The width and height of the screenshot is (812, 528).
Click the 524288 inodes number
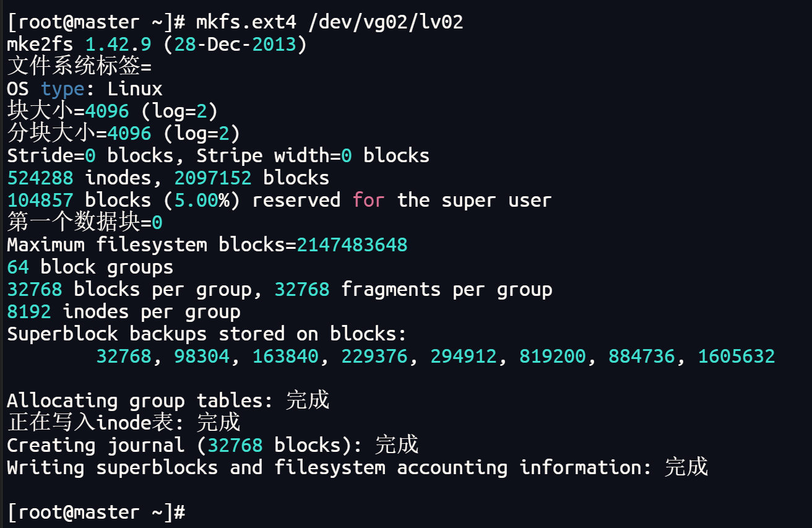[40, 178]
